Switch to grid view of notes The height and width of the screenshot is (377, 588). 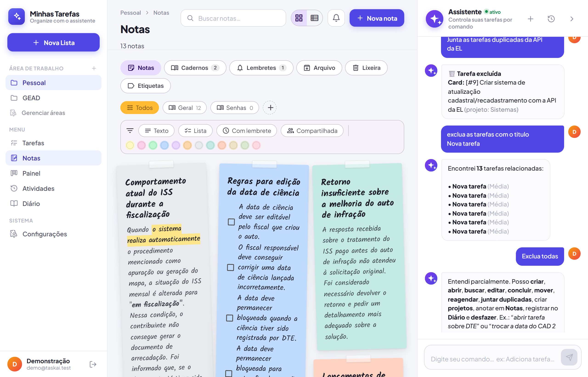(299, 18)
